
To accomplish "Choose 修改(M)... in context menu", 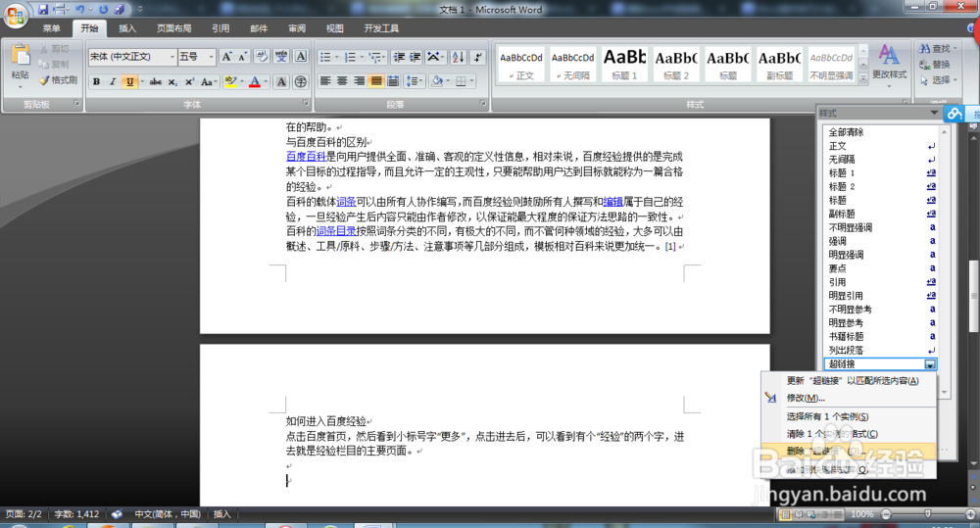I will click(x=806, y=398).
